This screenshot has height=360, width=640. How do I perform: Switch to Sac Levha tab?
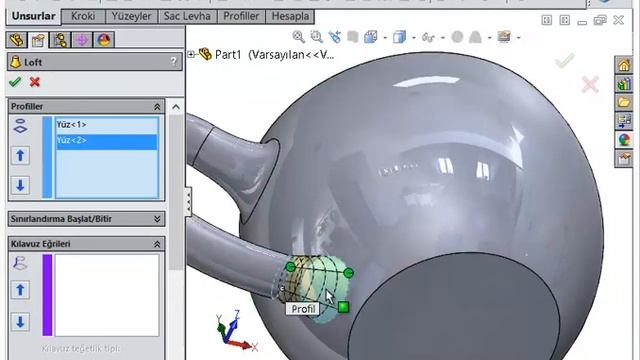pos(187,16)
